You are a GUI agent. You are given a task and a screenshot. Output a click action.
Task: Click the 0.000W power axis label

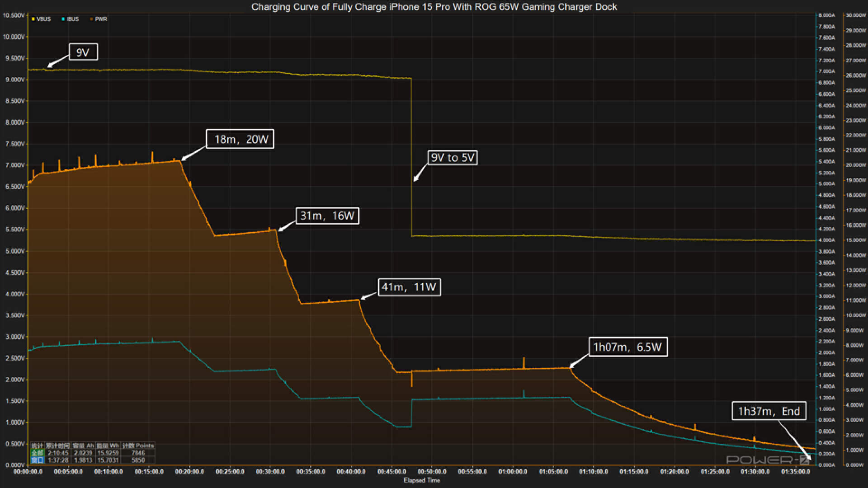click(x=855, y=465)
